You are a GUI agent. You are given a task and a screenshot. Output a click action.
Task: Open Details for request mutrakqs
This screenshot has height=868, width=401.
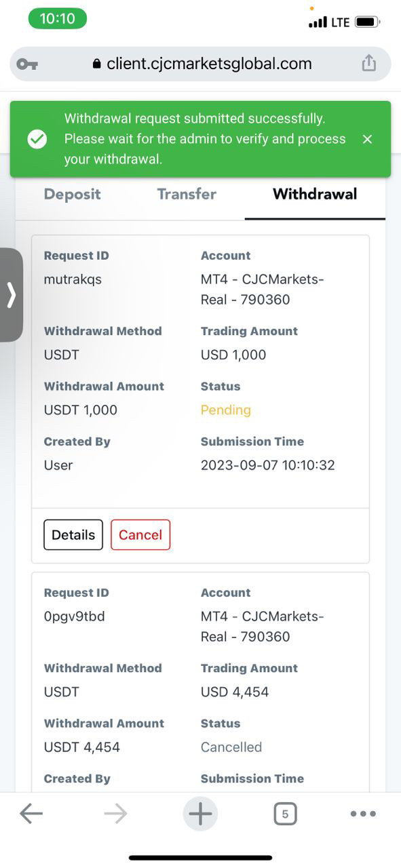(73, 534)
